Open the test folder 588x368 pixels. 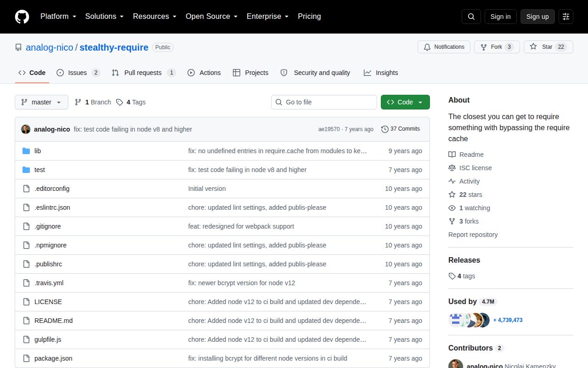click(40, 170)
